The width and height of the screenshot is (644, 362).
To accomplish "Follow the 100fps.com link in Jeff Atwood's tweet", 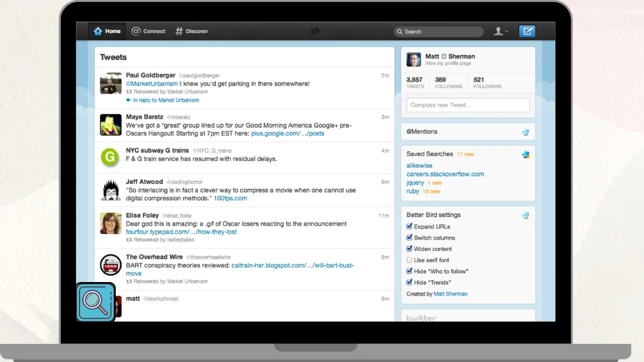I will [x=230, y=198].
